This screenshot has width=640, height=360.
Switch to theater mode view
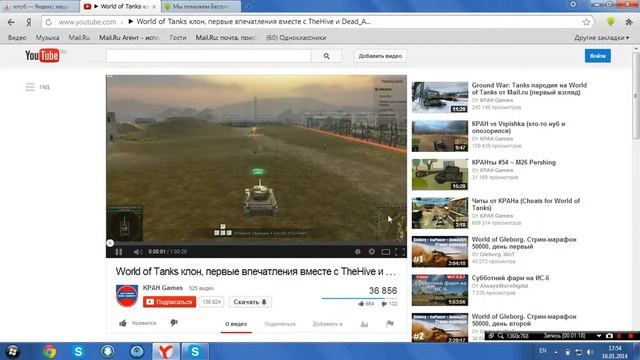[x=386, y=252]
